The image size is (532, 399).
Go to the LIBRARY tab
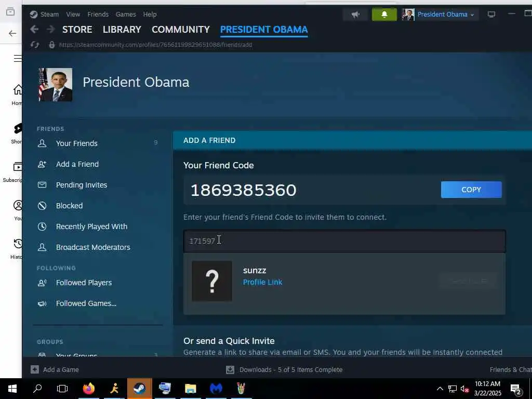[x=122, y=30]
